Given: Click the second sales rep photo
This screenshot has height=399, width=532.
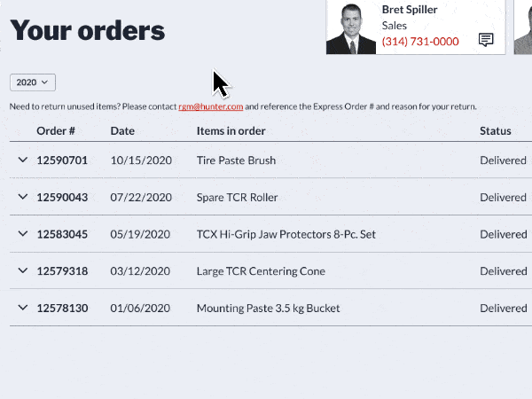Looking at the screenshot, I should click(523, 27).
